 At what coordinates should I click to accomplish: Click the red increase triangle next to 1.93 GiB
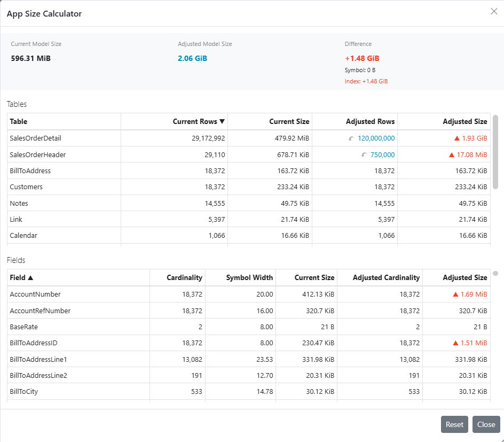(x=457, y=138)
